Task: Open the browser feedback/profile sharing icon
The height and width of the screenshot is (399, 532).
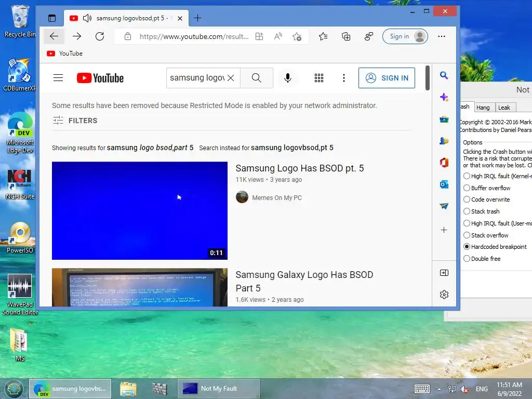Action: pos(369,36)
